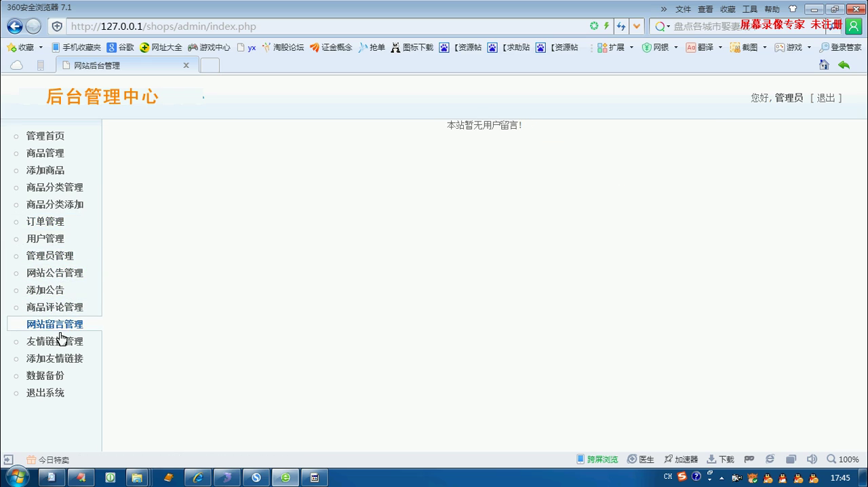
Task: Click the skin shirt icon in title bar
Action: [x=793, y=9]
